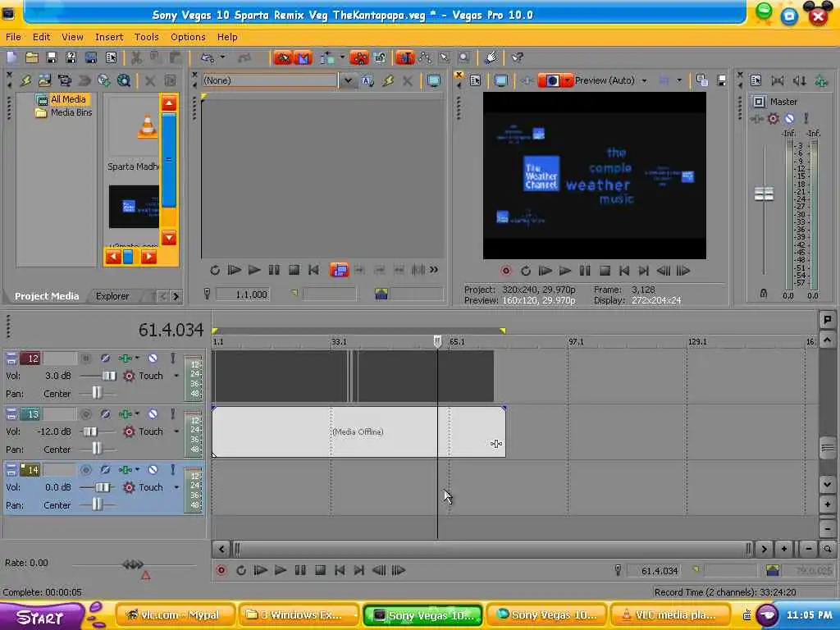This screenshot has width=840, height=630.
Task: Click the Master bus label
Action: pos(783,102)
